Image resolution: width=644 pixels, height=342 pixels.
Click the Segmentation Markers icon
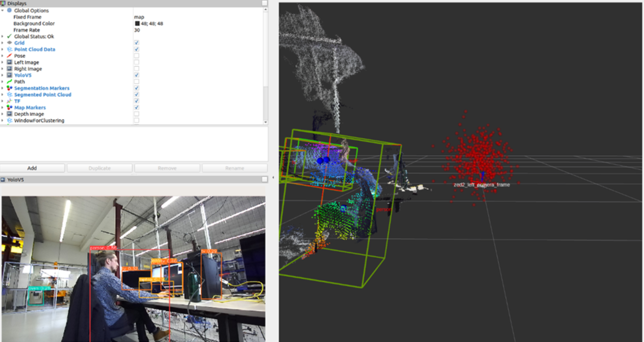[x=9, y=88]
